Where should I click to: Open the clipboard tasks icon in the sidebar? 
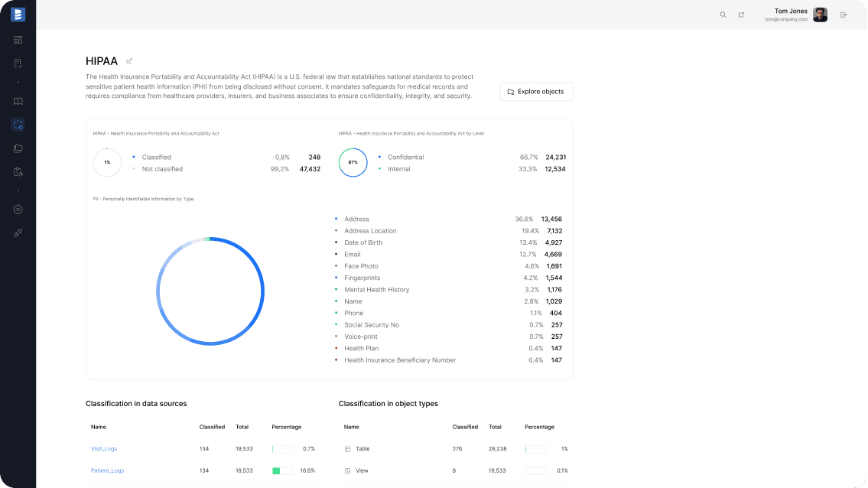[18, 63]
